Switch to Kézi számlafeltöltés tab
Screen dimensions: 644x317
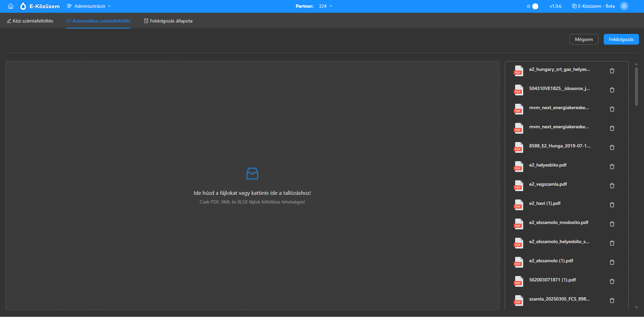(30, 21)
